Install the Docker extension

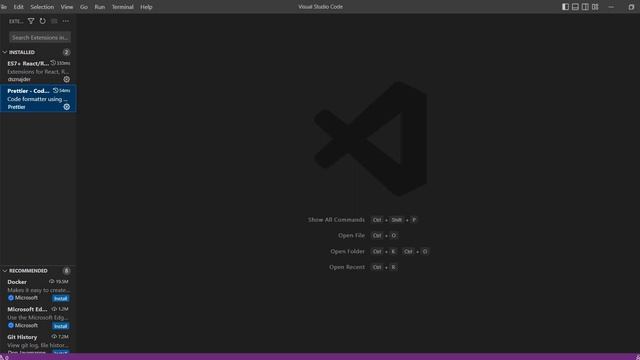click(60, 298)
